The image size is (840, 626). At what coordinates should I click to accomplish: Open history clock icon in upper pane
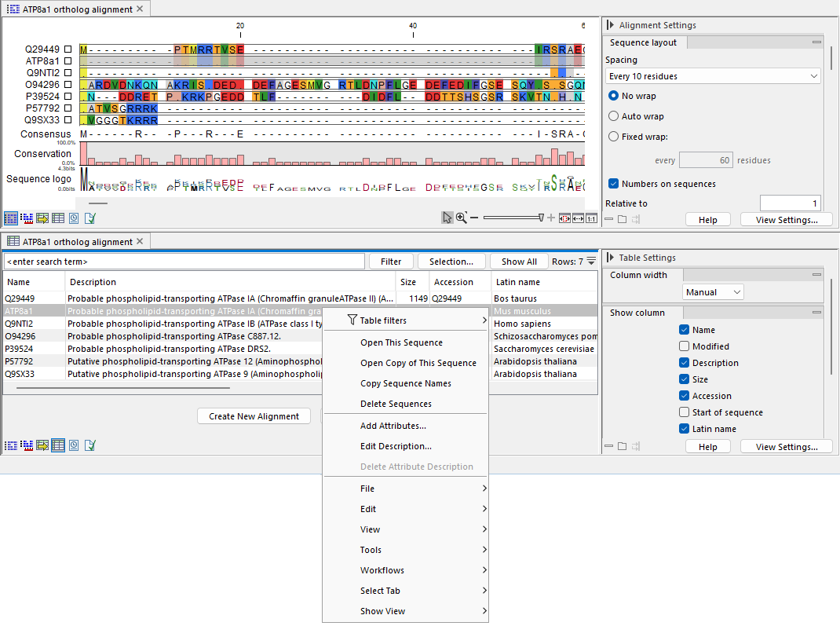pyautogui.click(x=74, y=218)
